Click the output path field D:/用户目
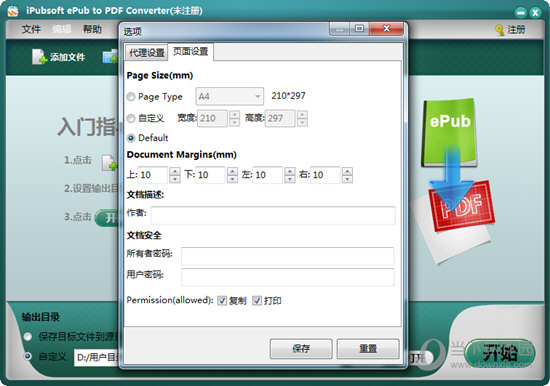This screenshot has width=550, height=386. click(x=97, y=358)
